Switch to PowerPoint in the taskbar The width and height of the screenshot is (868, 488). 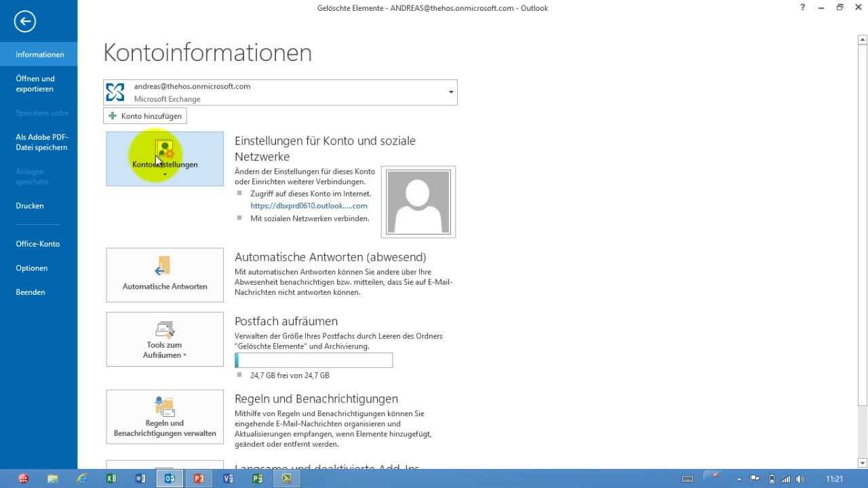[199, 479]
